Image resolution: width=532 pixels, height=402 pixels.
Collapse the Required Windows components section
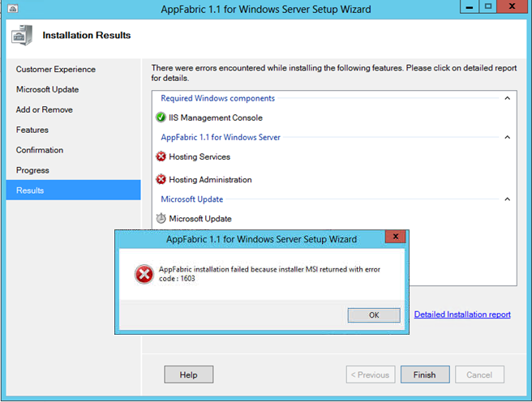tap(507, 98)
